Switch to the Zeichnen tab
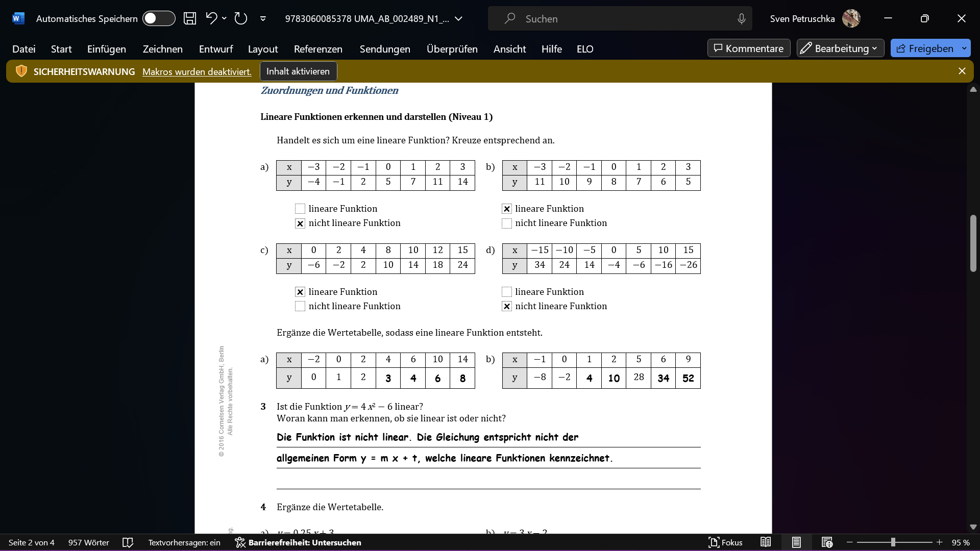The image size is (980, 551). pos(163,49)
